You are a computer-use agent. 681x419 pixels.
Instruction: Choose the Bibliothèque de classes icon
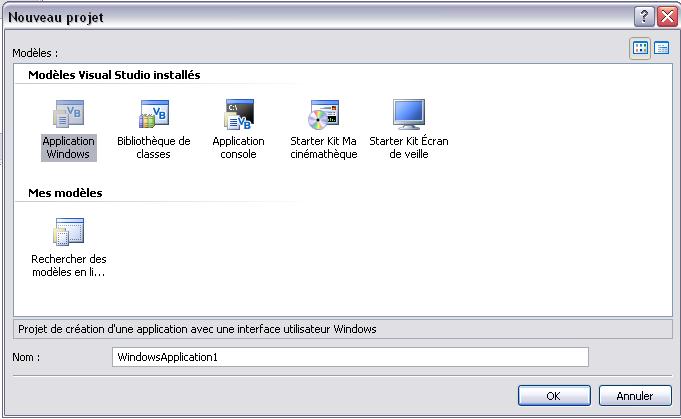coord(154,115)
